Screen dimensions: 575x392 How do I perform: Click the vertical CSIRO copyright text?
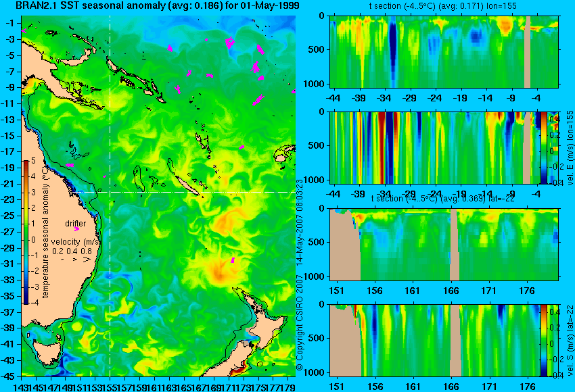300,274
